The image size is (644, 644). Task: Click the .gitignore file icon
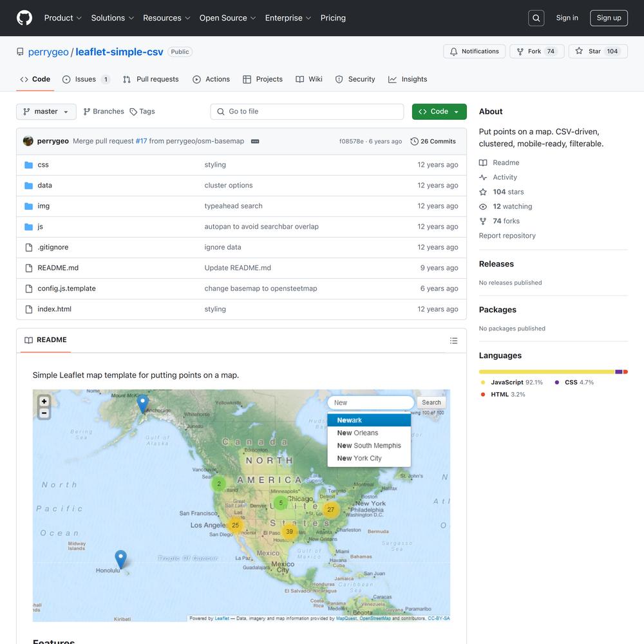tap(29, 247)
